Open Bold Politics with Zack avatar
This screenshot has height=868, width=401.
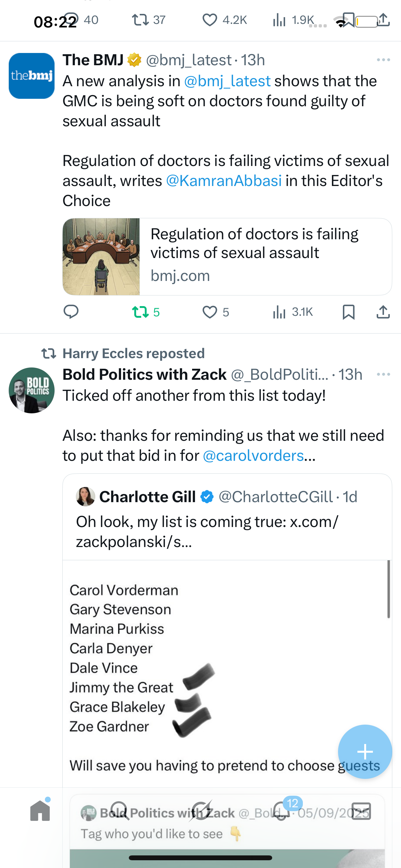pyautogui.click(x=32, y=390)
